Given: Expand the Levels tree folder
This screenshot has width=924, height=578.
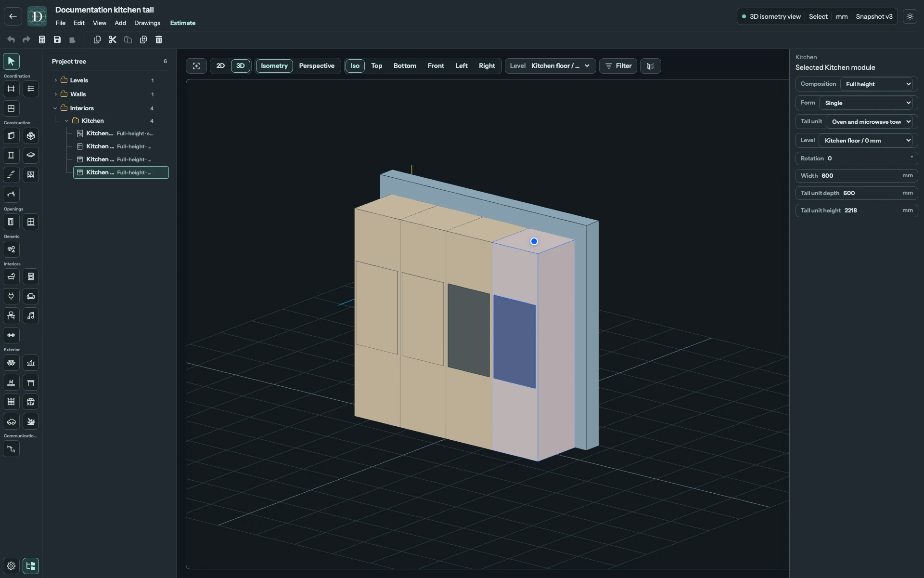Looking at the screenshot, I should (x=55, y=80).
